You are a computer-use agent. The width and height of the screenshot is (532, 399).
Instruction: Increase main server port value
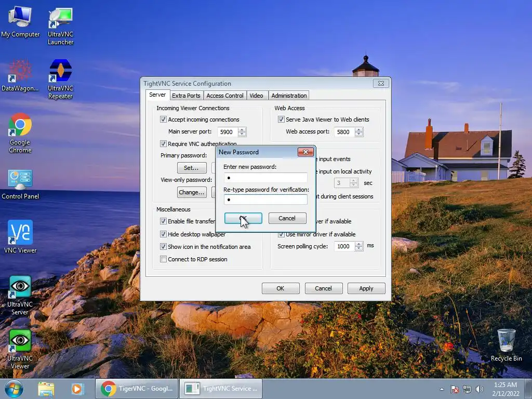coord(242,129)
